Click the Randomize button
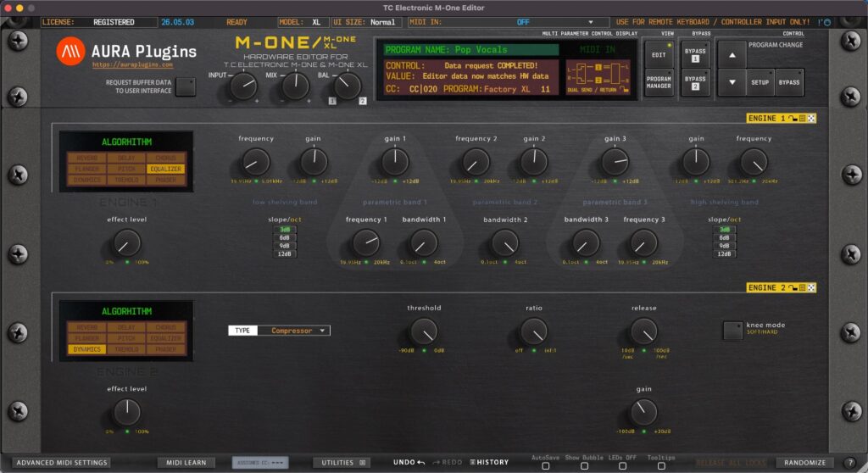Image resolution: width=868 pixels, height=473 pixels. 805,463
